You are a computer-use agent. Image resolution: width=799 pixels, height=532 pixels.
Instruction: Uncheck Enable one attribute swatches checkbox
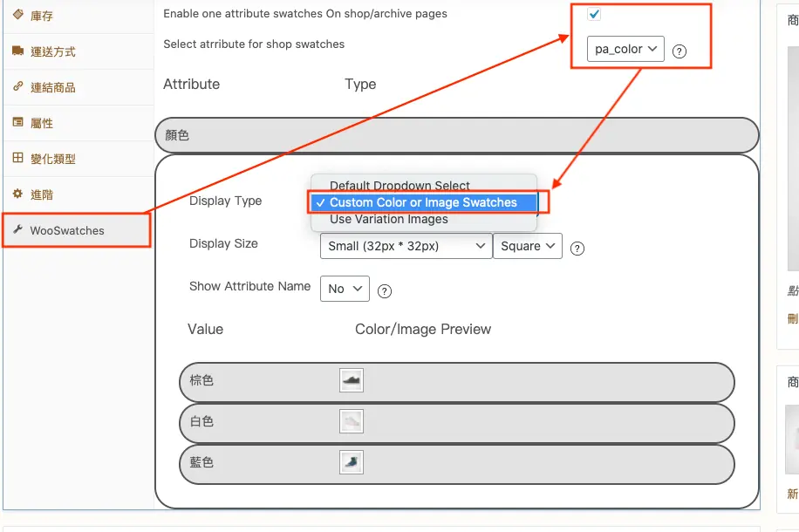pyautogui.click(x=594, y=14)
